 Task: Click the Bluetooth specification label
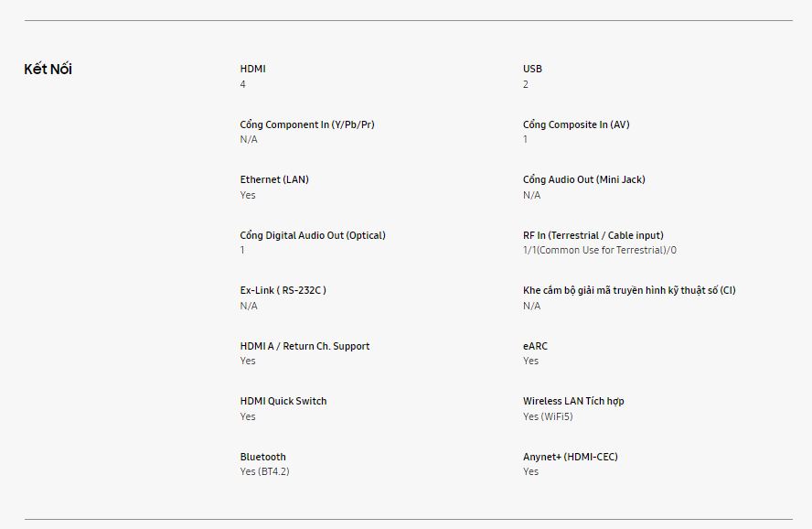[x=263, y=457]
